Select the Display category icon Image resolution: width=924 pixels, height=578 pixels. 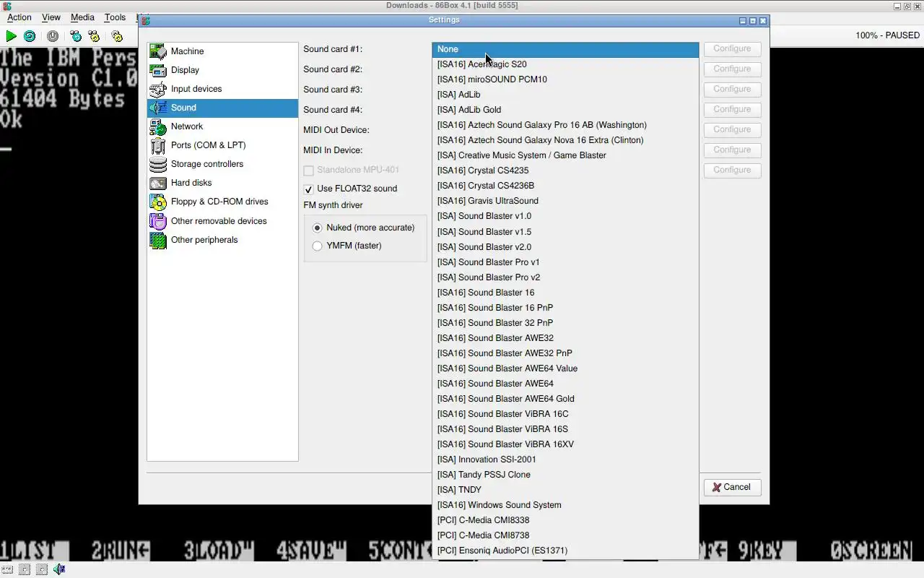point(158,70)
